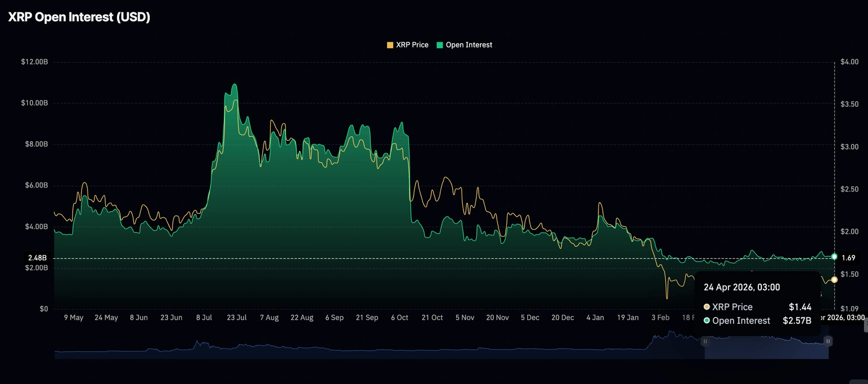Grab the right range slider handle
The image size is (868, 384).
tap(828, 341)
